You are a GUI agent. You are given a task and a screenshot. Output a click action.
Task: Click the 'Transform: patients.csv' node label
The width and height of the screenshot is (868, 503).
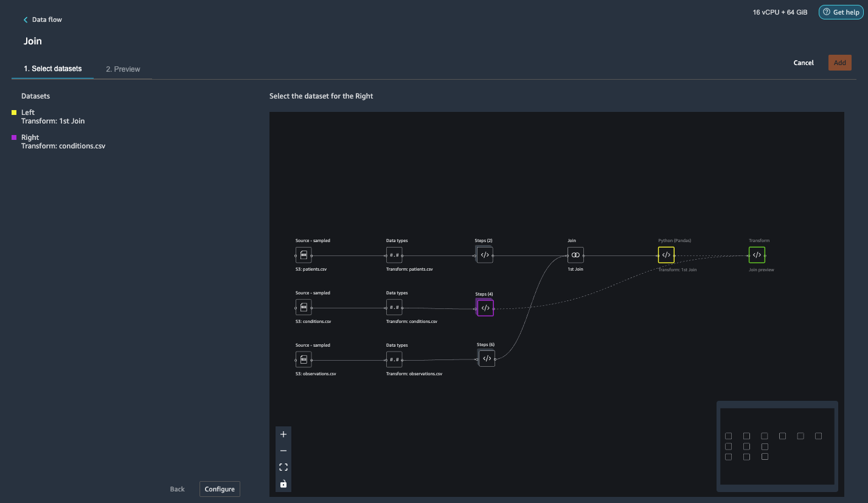(x=409, y=269)
